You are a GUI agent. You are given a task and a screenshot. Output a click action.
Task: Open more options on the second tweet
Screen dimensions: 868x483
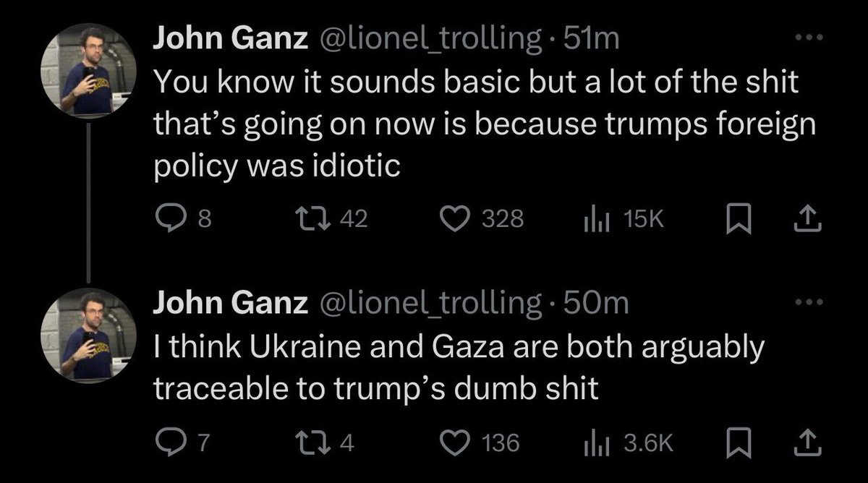[810, 302]
